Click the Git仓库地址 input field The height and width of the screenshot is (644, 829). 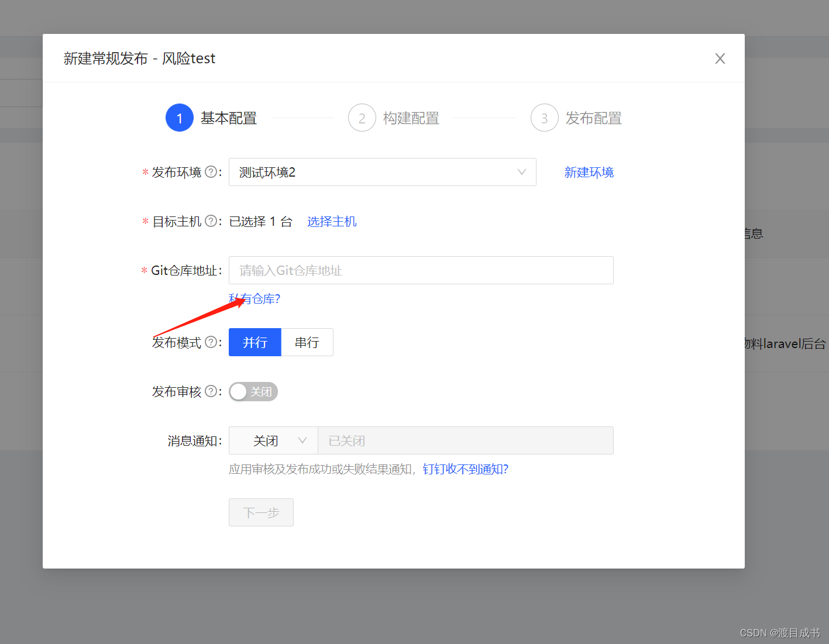click(421, 270)
